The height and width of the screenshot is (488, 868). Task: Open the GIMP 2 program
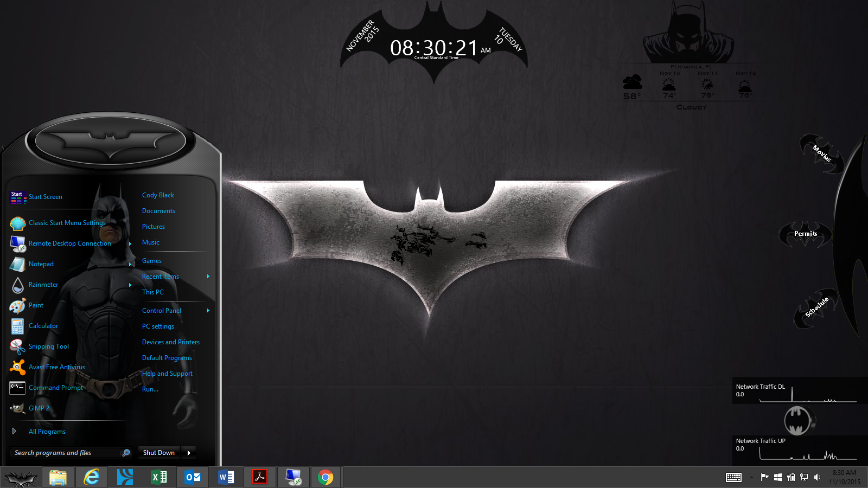[x=39, y=408]
